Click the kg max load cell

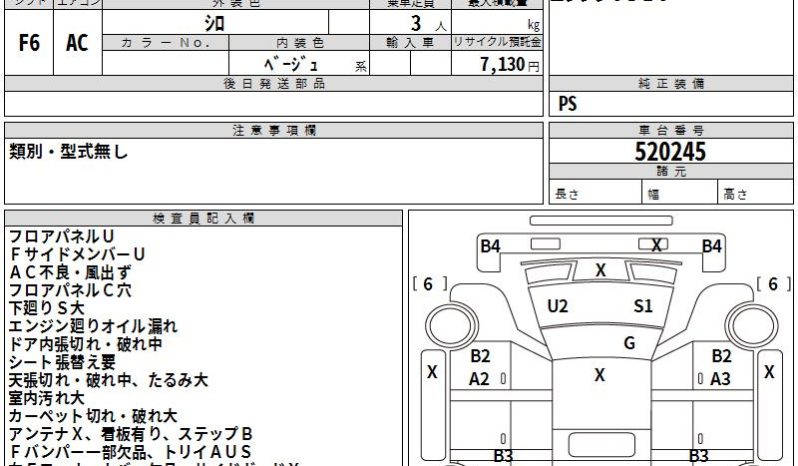[497, 23]
